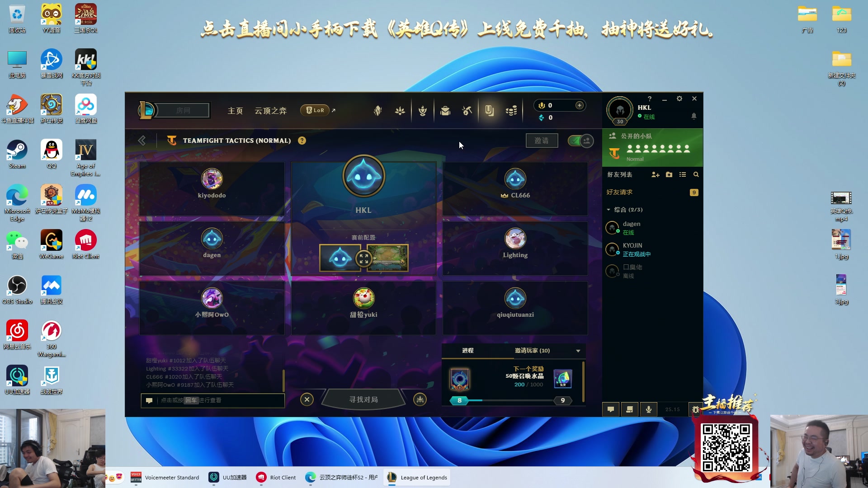
Task: Switch to Riot Client in the taskbar
Action: click(276, 478)
